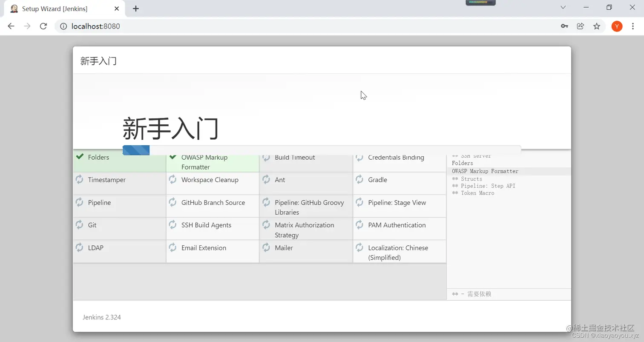The image size is (644, 342).
Task: Click the GitHub Branch Source plugin name
Action: [213, 202]
